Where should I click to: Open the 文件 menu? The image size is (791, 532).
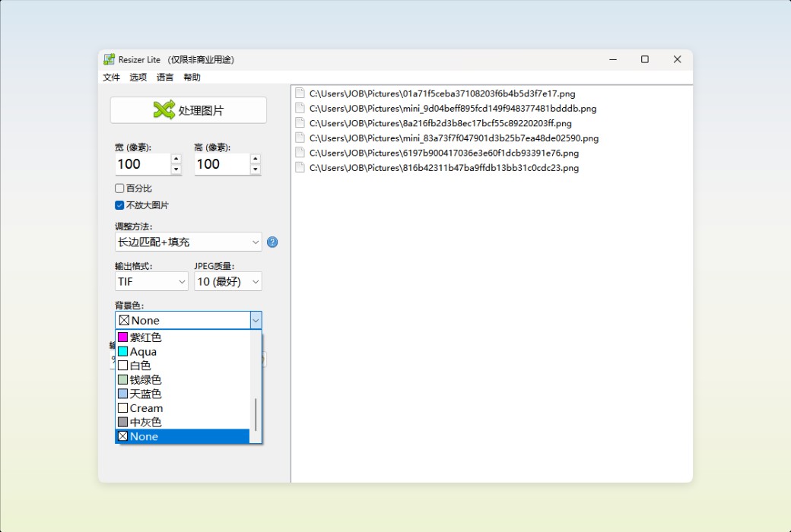coord(111,77)
